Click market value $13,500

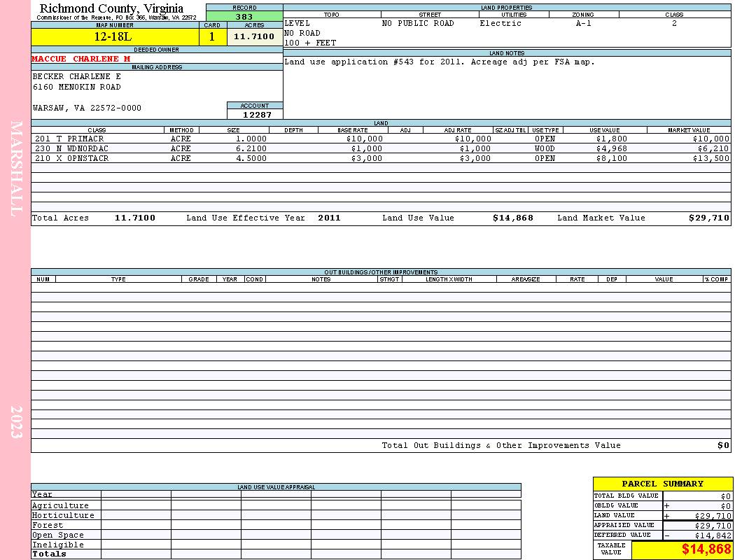pyautogui.click(x=711, y=158)
